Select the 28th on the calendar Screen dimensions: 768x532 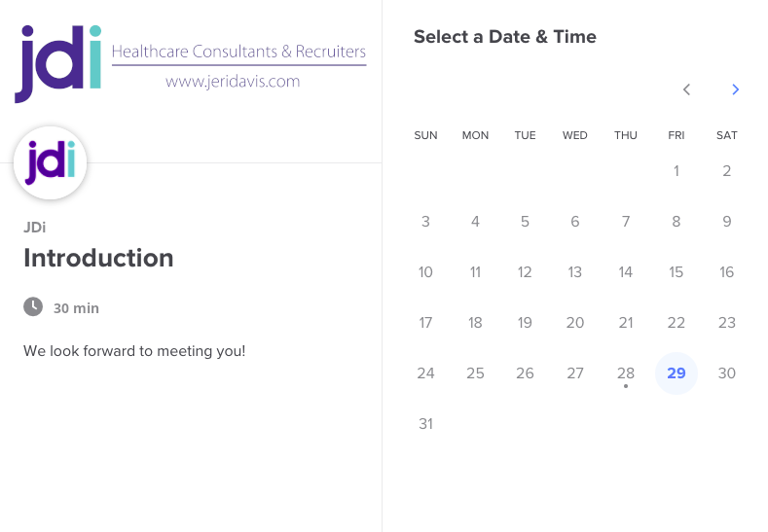click(x=626, y=372)
